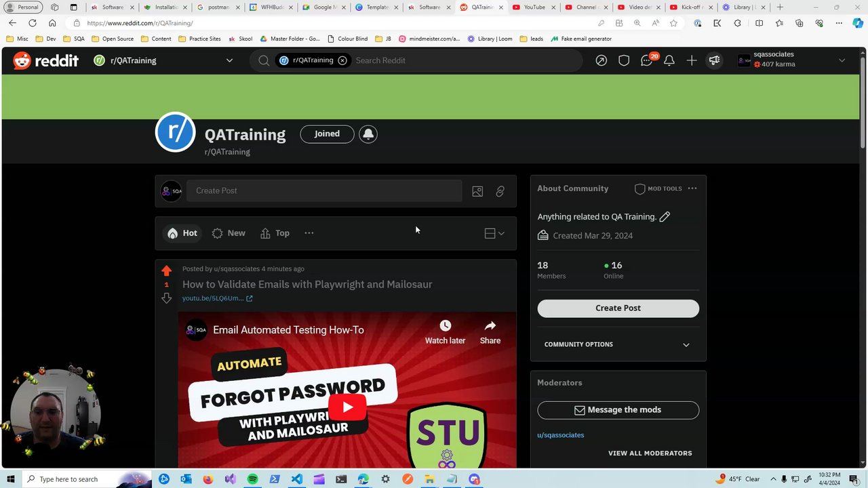Reload the page with refresh icon
Viewport: 868px width, 488px height.
point(32,23)
